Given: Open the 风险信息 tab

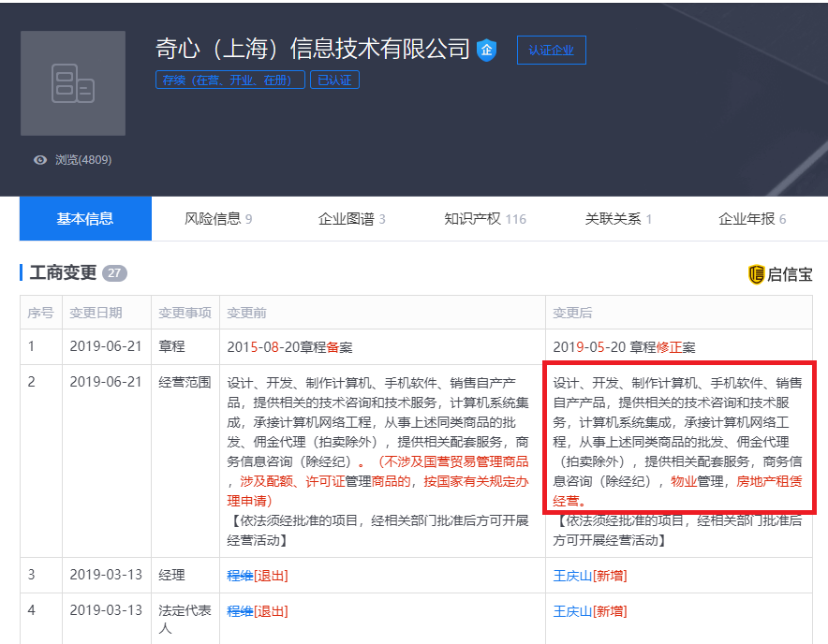Looking at the screenshot, I should [218, 218].
